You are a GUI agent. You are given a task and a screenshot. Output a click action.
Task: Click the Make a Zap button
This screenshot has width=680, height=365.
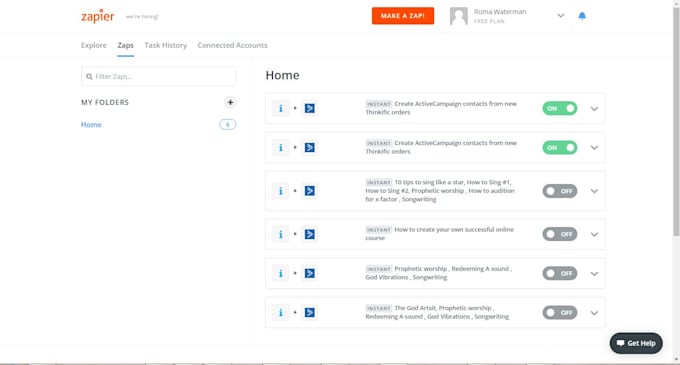pos(402,16)
